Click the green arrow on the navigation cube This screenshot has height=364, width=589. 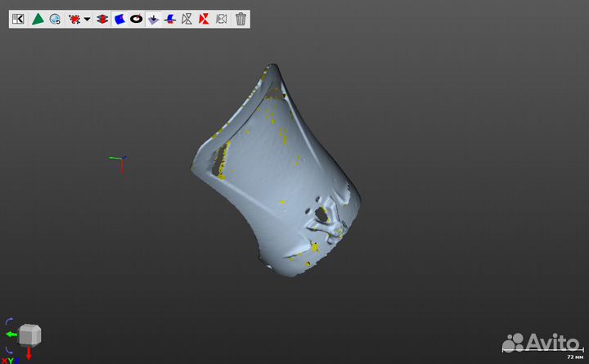[11, 335]
